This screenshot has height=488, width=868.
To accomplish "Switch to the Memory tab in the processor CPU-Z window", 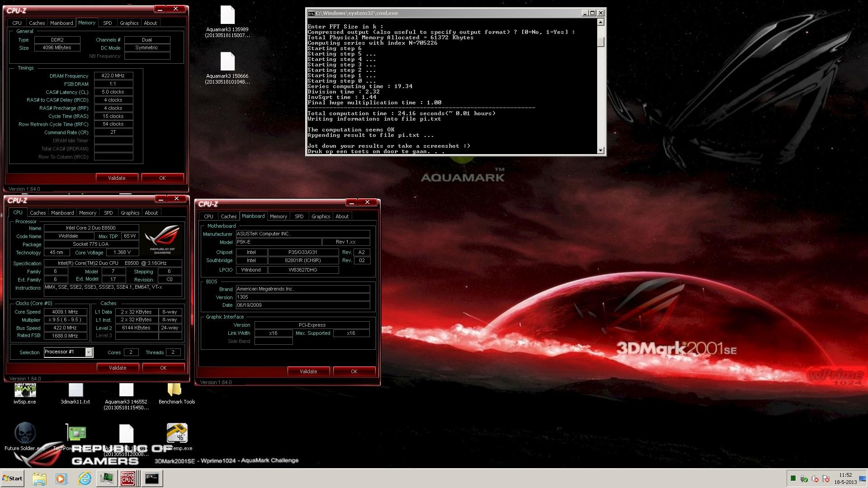I will tap(88, 213).
